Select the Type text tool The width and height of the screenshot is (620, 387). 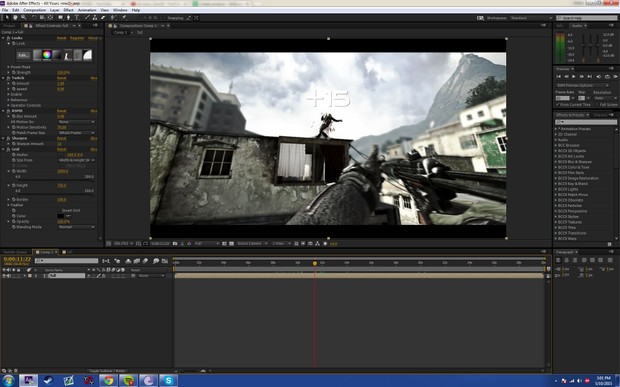(x=77, y=18)
